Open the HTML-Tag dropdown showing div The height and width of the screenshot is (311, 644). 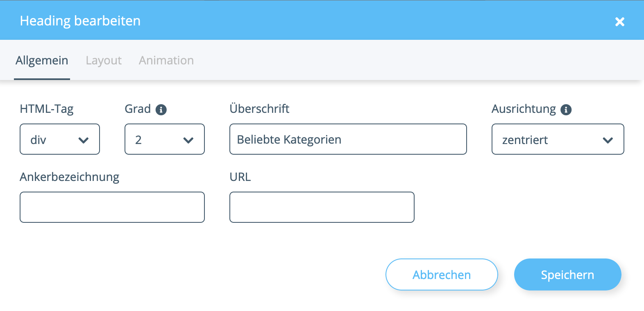click(x=60, y=139)
